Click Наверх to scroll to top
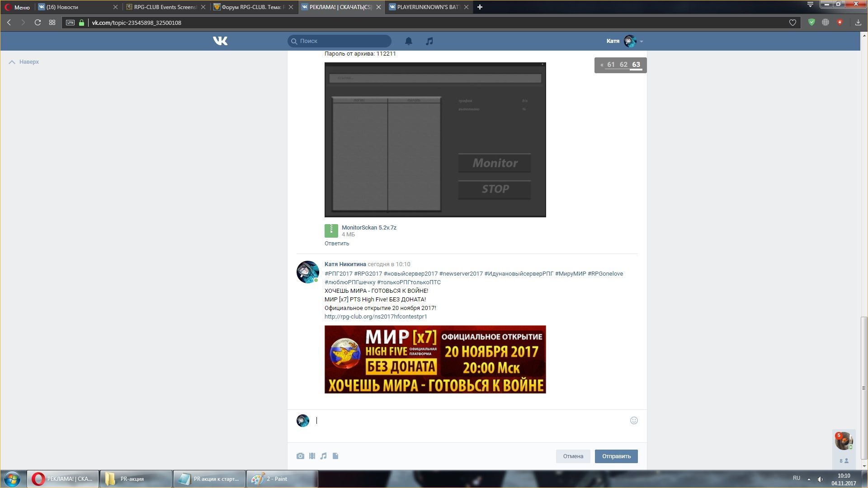This screenshot has width=868, height=488. (24, 62)
